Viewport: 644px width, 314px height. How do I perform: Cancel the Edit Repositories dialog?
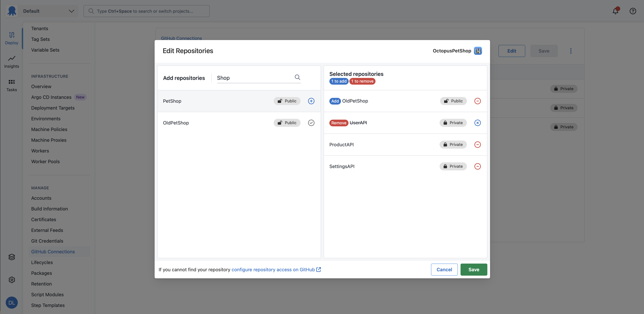coord(444,270)
